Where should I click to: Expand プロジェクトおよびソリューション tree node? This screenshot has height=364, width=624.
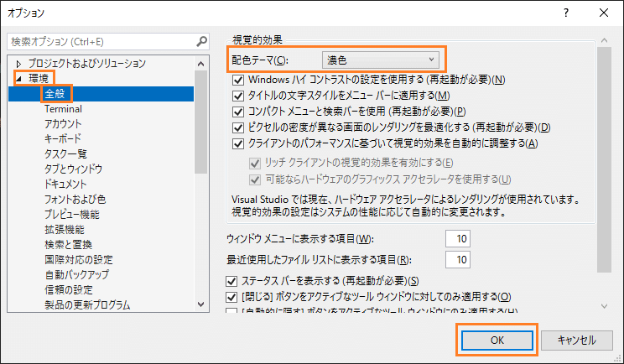click(18, 64)
